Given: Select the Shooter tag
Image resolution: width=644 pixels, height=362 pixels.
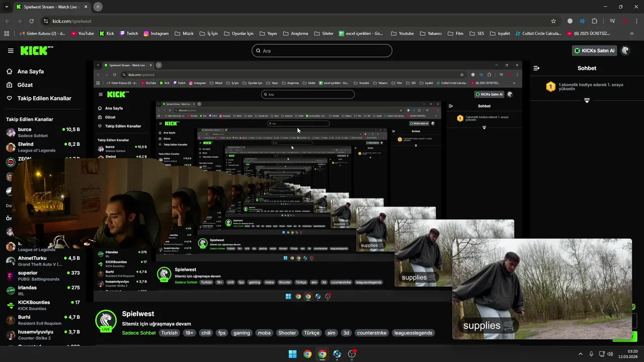Looking at the screenshot, I should [x=287, y=333].
